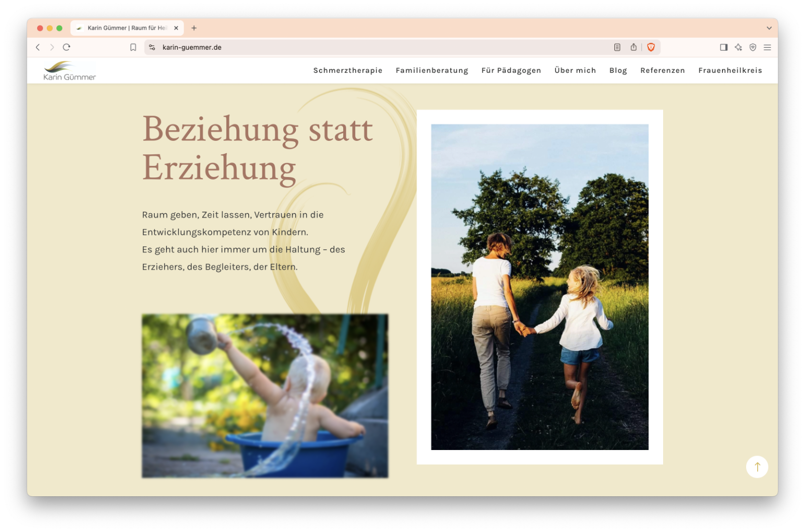
Task: Toggle reader mode icon in address bar
Action: point(617,47)
